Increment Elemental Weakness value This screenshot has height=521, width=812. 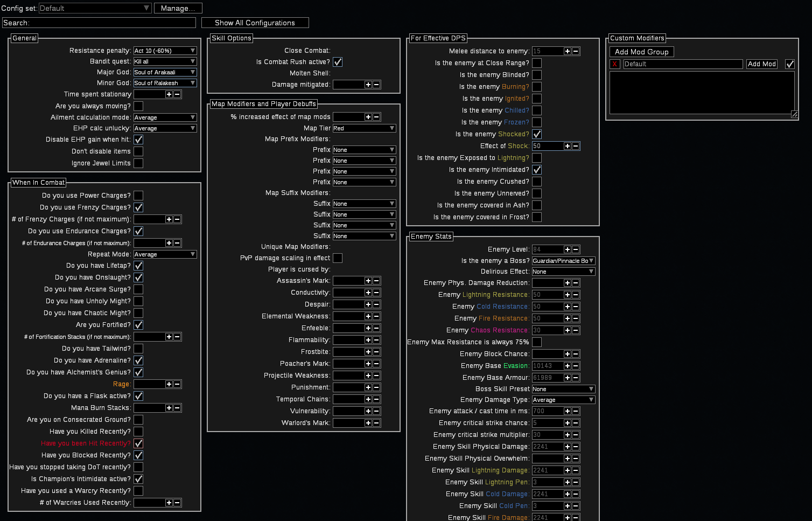[368, 316]
